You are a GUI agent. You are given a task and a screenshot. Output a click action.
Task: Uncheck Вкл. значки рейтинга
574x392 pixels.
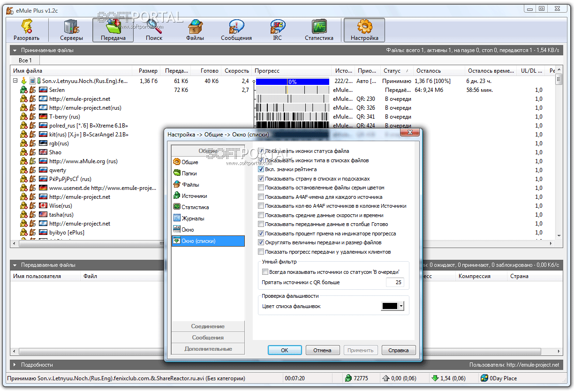point(261,170)
